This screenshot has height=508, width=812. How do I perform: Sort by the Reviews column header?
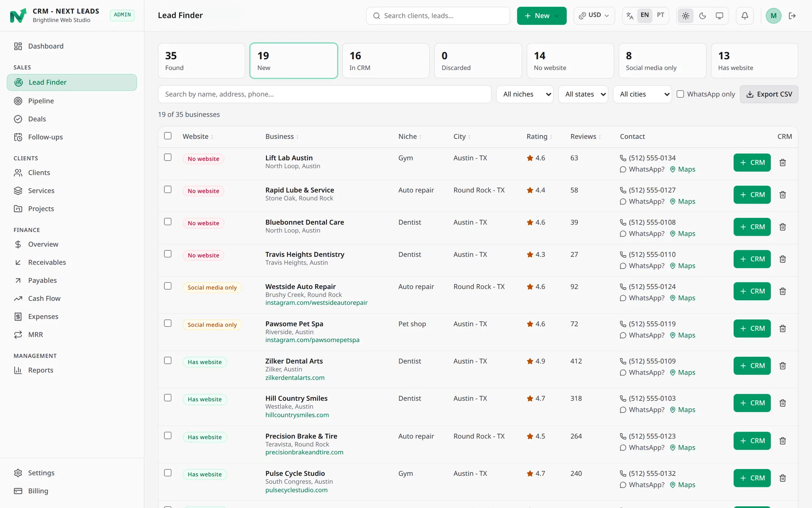(x=585, y=137)
